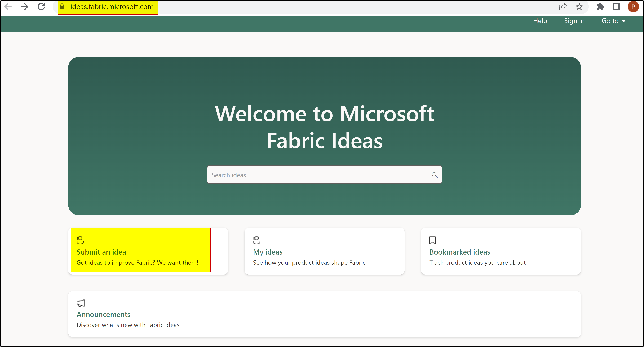Focus the Search ideas input field
Screen dimensions: 644x347
coord(324,175)
